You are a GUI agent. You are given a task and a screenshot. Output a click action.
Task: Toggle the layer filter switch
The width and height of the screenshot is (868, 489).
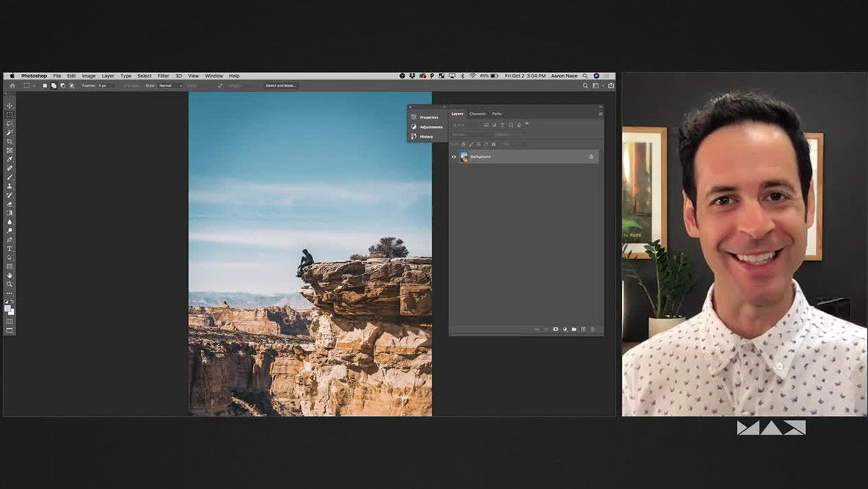[x=527, y=124]
